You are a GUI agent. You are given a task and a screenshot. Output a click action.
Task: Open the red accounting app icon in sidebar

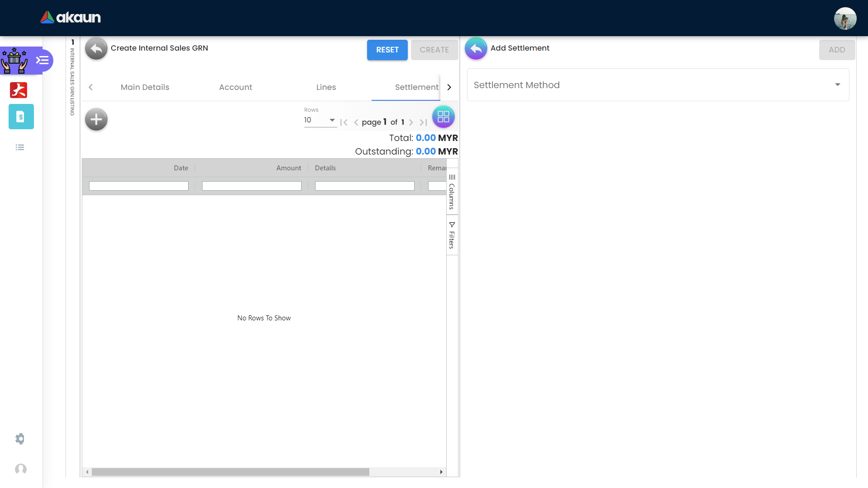coord(19,90)
